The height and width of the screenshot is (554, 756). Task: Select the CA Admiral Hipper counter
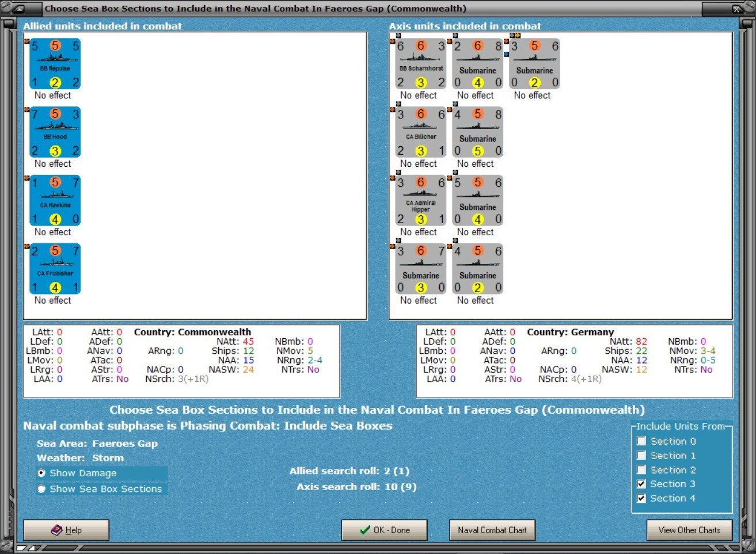tap(420, 201)
